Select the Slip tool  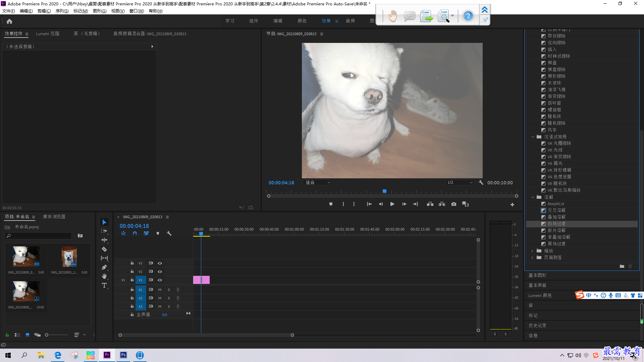[x=104, y=258]
